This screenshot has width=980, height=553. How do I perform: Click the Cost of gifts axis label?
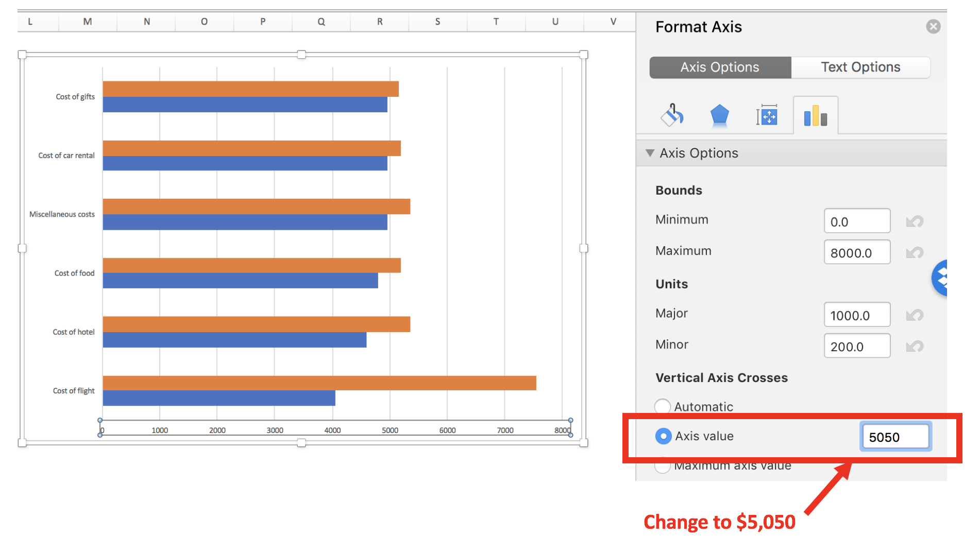(75, 97)
